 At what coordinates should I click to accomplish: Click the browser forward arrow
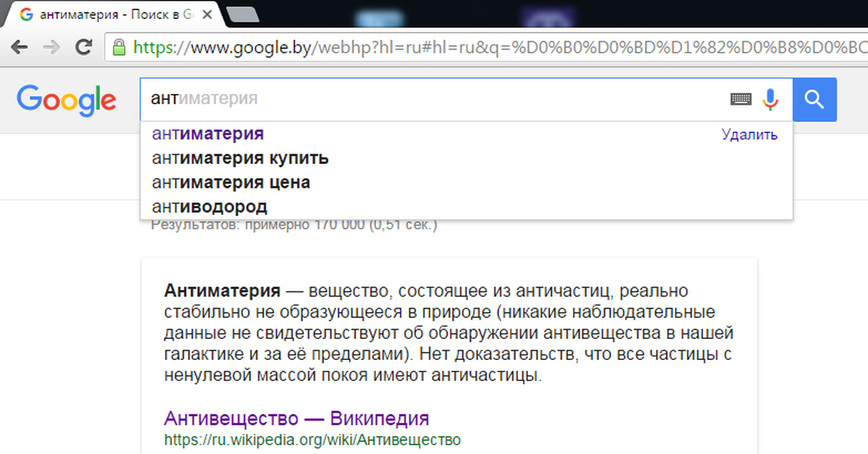(x=52, y=47)
